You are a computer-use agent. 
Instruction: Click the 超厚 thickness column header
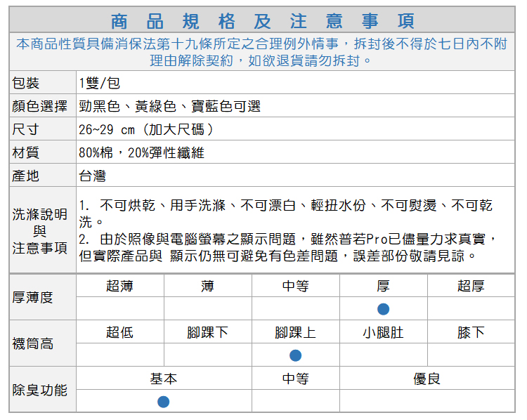(470, 286)
